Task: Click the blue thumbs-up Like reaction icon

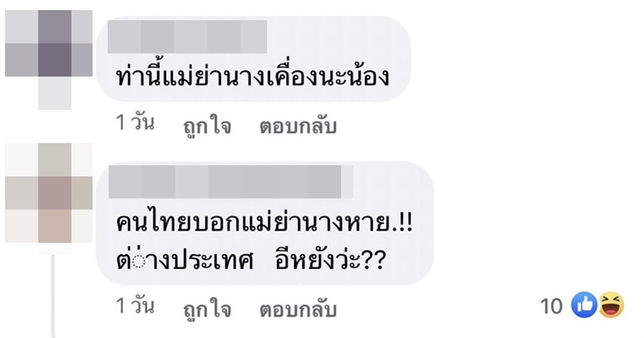Action: pos(584,305)
